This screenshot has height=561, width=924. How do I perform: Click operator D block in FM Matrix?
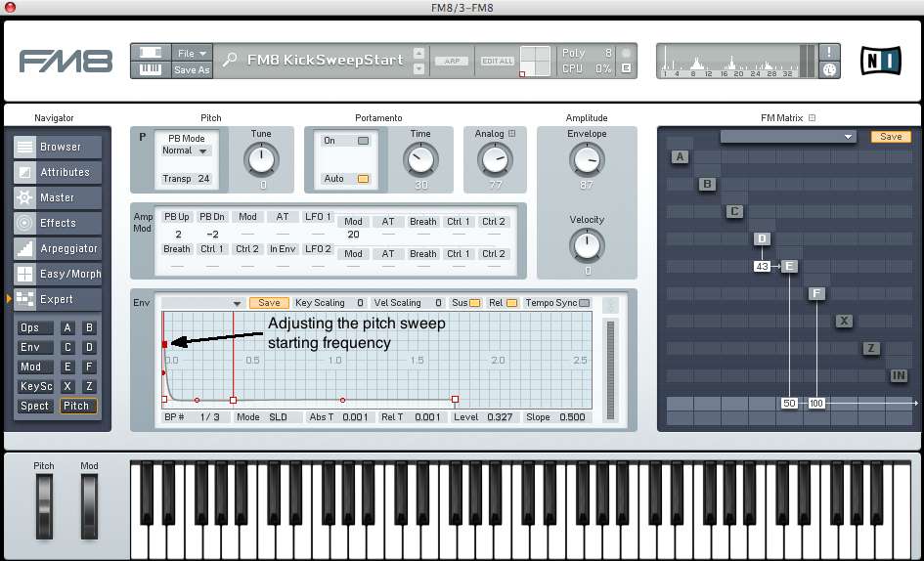pyautogui.click(x=762, y=238)
